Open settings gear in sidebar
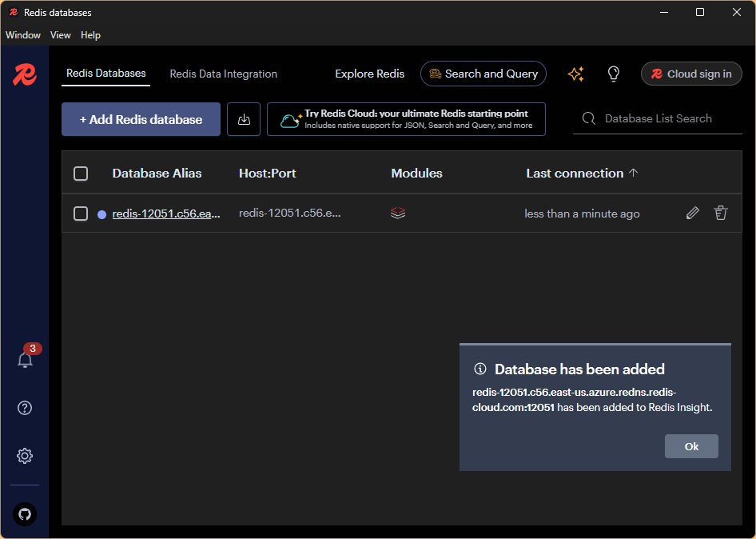 25,456
